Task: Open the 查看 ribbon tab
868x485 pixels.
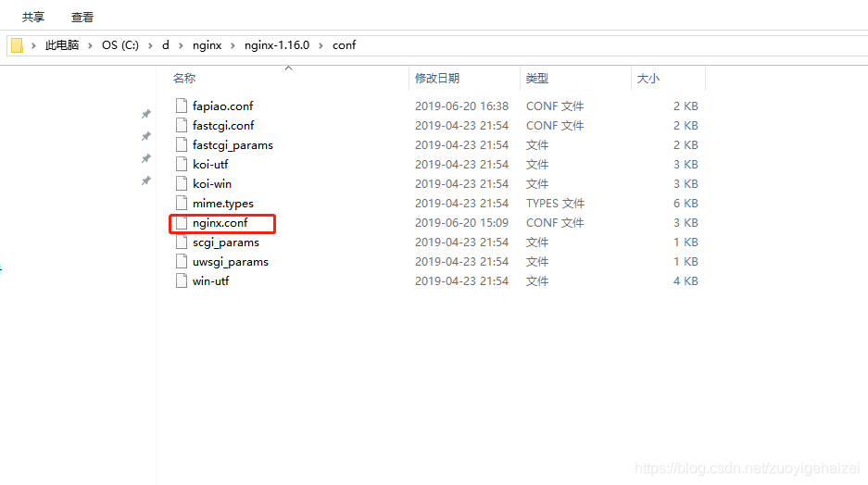Action: point(82,18)
